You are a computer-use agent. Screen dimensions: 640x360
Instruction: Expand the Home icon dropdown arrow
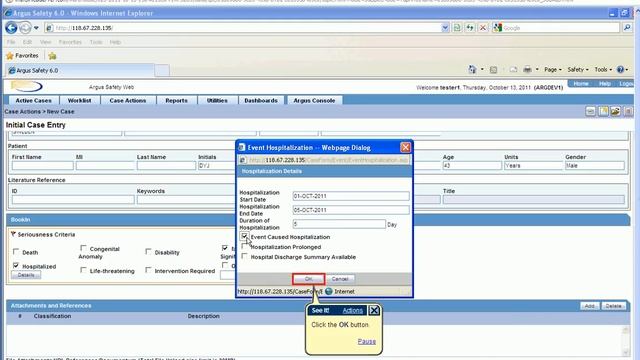tap(482, 70)
